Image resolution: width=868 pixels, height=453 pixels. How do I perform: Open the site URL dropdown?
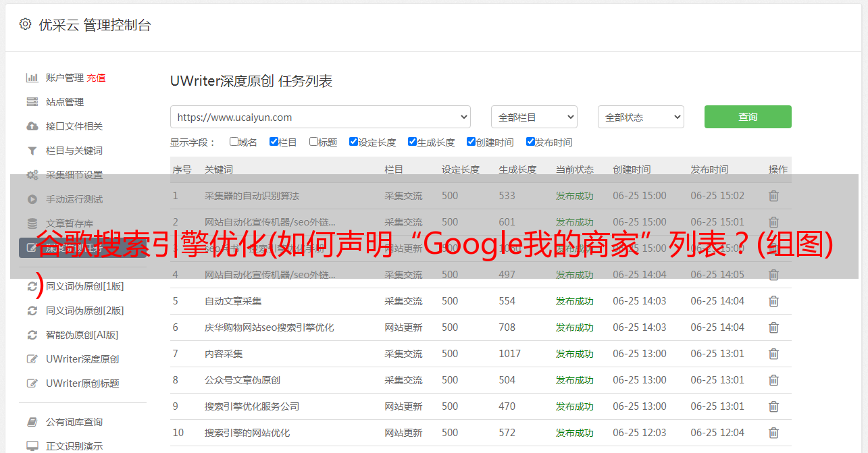(x=320, y=117)
